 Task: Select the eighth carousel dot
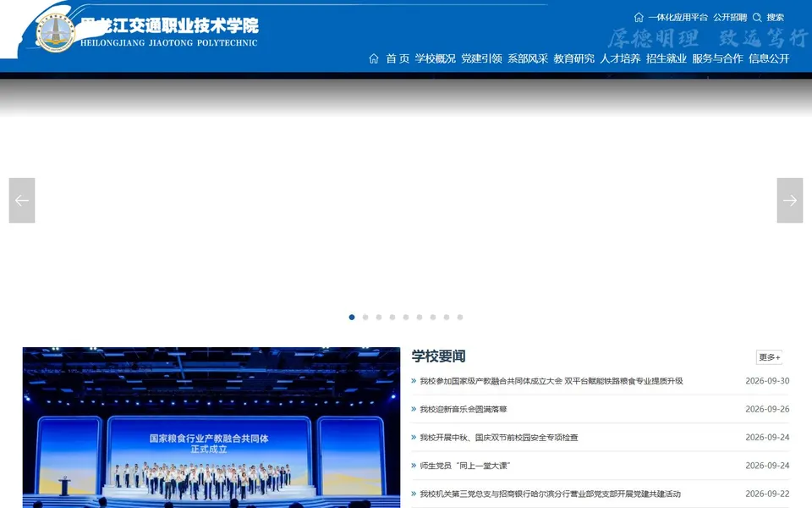click(x=447, y=317)
